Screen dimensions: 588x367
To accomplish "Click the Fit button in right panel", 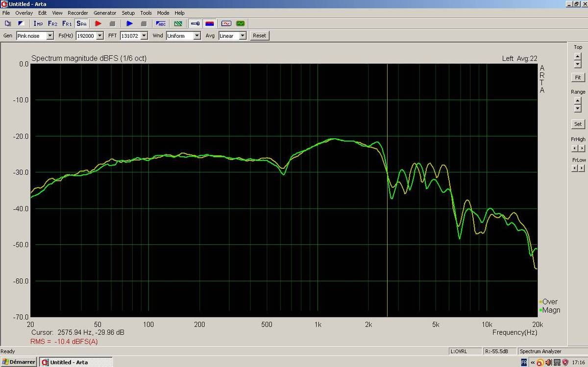I will (578, 78).
